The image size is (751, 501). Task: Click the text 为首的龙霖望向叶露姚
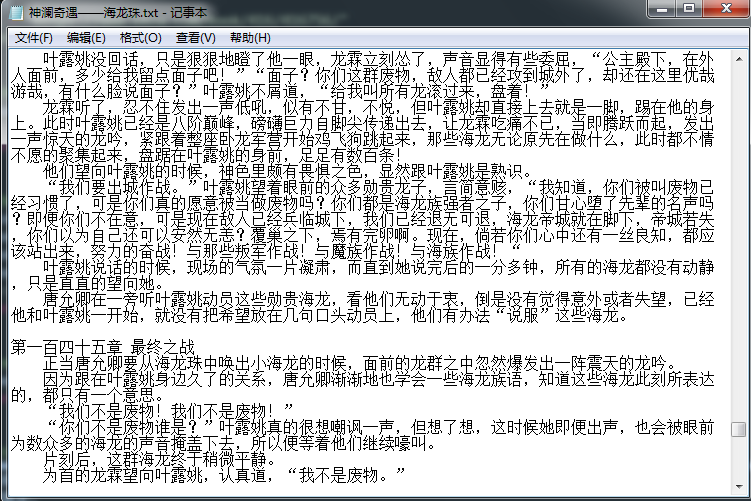coord(122,475)
